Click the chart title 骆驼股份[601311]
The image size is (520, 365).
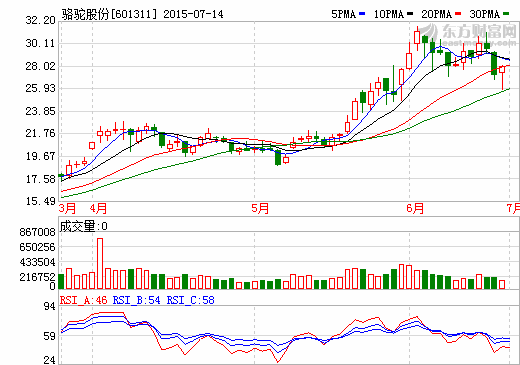[x=109, y=14]
